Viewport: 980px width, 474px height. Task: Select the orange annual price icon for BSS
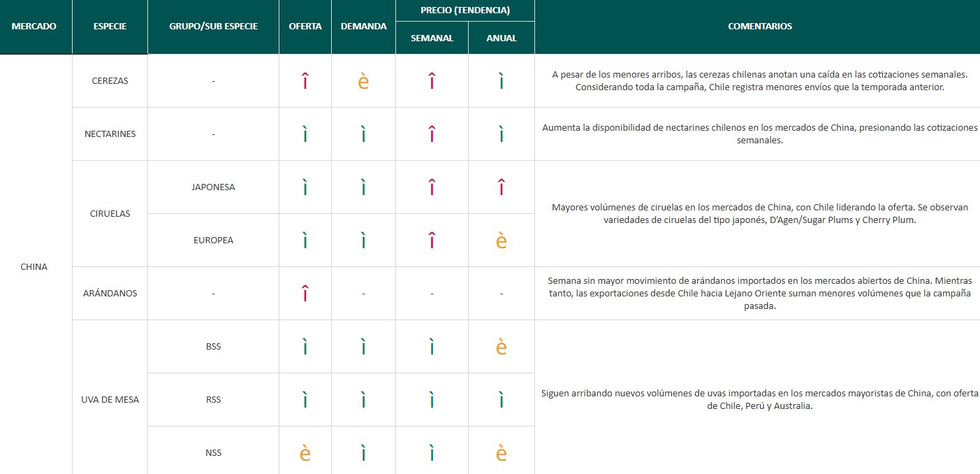pos(502,347)
